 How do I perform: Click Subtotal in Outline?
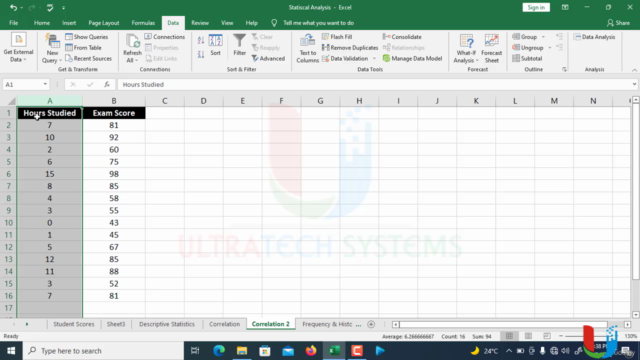point(527,58)
